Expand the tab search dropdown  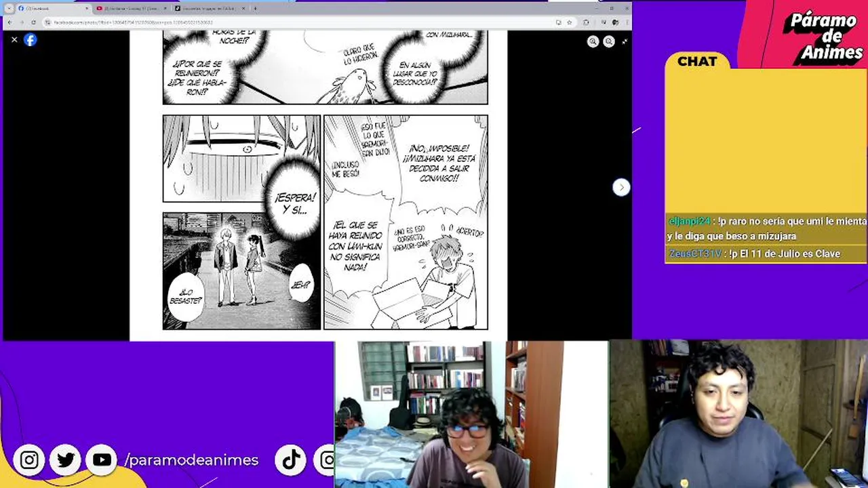coord(9,9)
